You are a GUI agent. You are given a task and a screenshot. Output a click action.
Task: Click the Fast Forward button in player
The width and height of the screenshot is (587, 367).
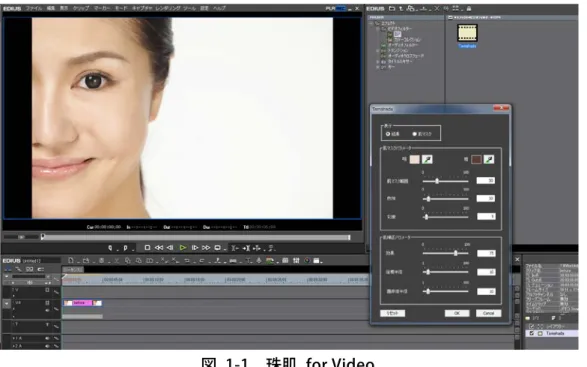click(206, 248)
